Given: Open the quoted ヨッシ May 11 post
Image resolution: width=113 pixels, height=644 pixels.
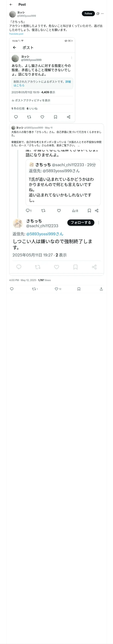Looking at the screenshot, I should click(x=56, y=136).
